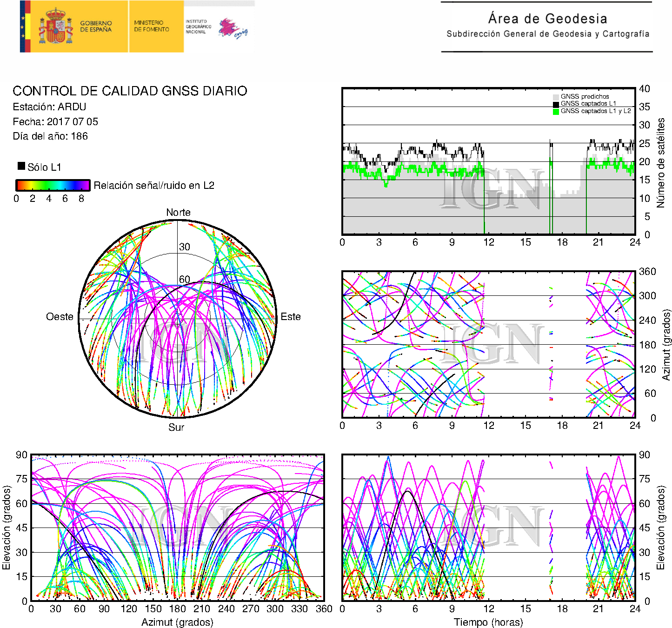Click the Instituto Geográfico Nacional logo
The image size is (672, 628).
(x=198, y=27)
